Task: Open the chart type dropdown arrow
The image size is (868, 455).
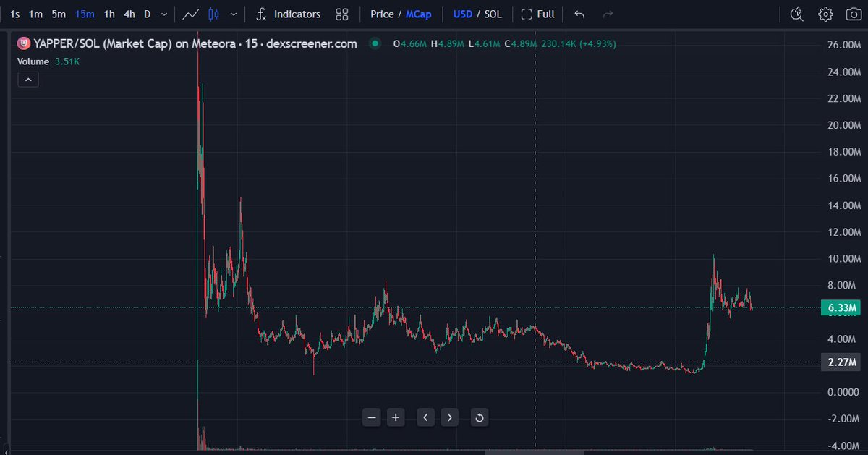Action: pyautogui.click(x=233, y=14)
